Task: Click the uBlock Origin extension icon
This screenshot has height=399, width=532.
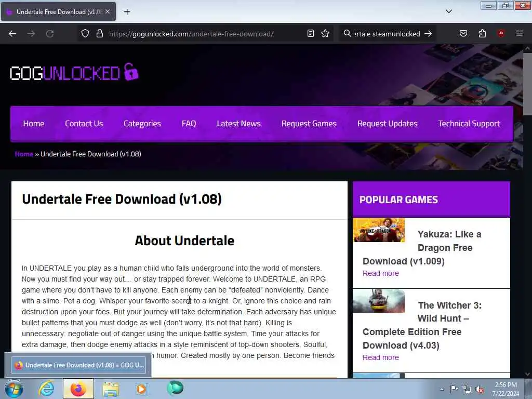Action: coord(501,34)
